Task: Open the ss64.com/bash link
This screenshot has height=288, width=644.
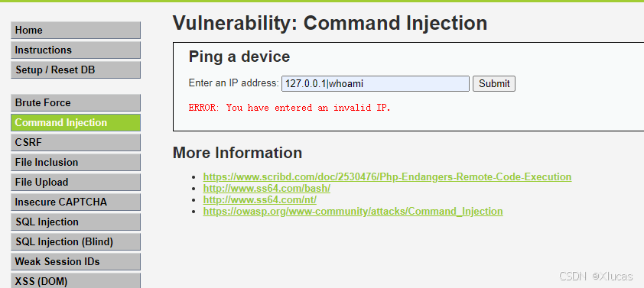Action: tap(267, 188)
